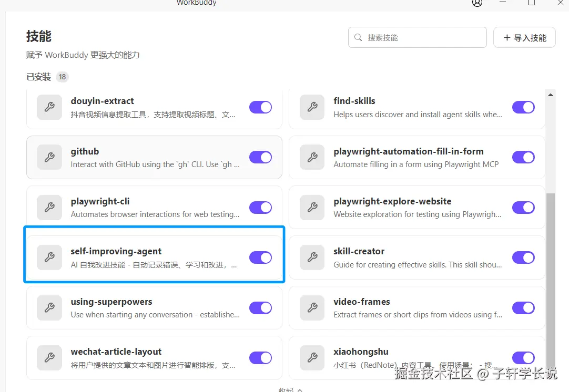This screenshot has height=392, width=569.
Task: Click the skills list scrollbar thumb
Action: [551, 281]
